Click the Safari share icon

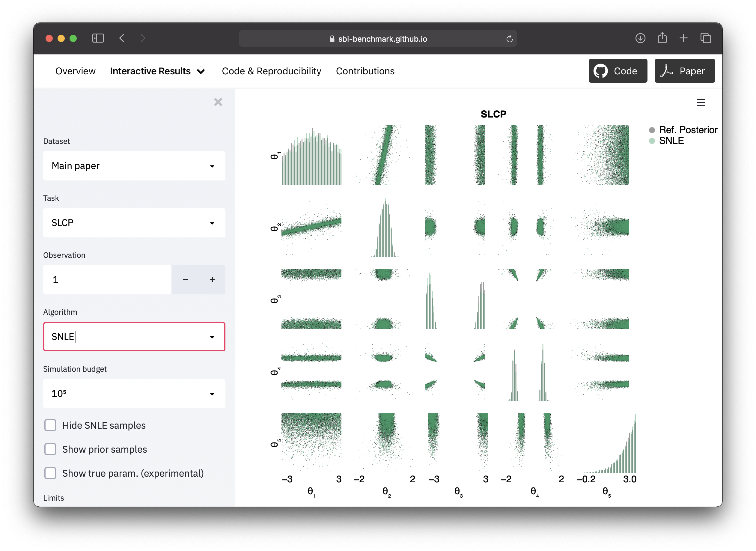(662, 38)
